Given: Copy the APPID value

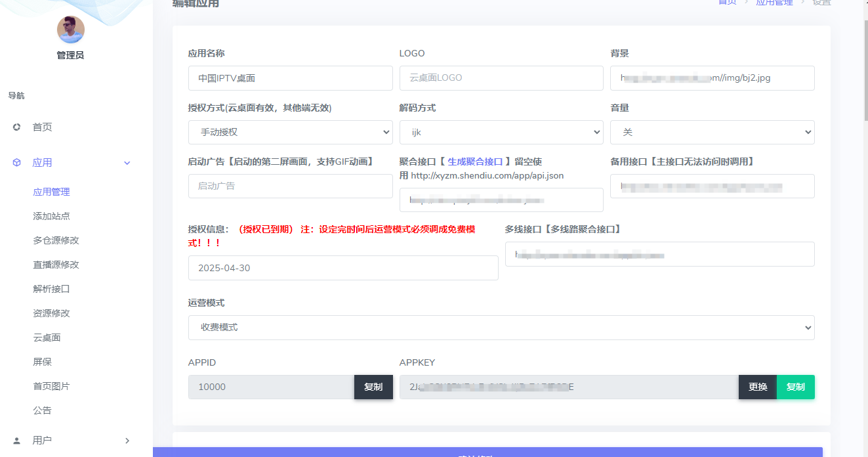Looking at the screenshot, I should (x=373, y=387).
